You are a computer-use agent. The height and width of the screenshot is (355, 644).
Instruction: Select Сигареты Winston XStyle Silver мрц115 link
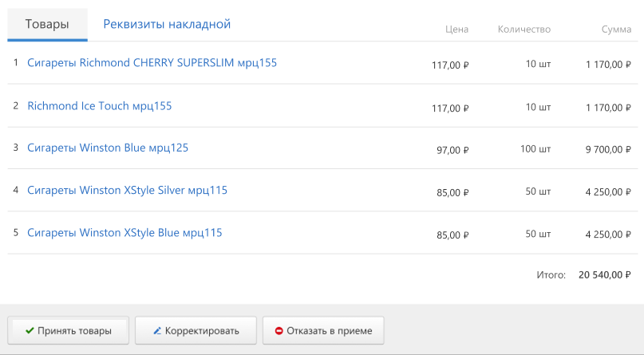(127, 191)
